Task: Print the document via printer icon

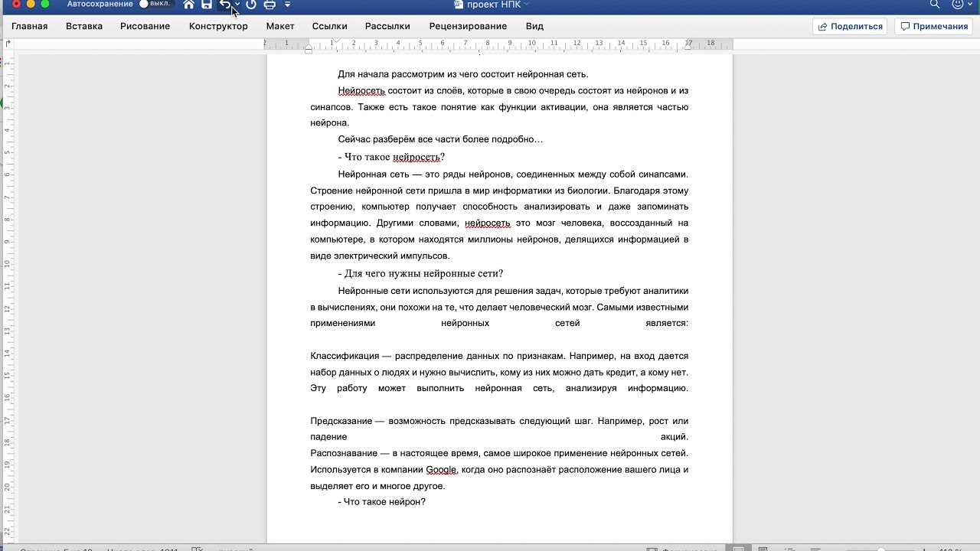Action: click(269, 4)
